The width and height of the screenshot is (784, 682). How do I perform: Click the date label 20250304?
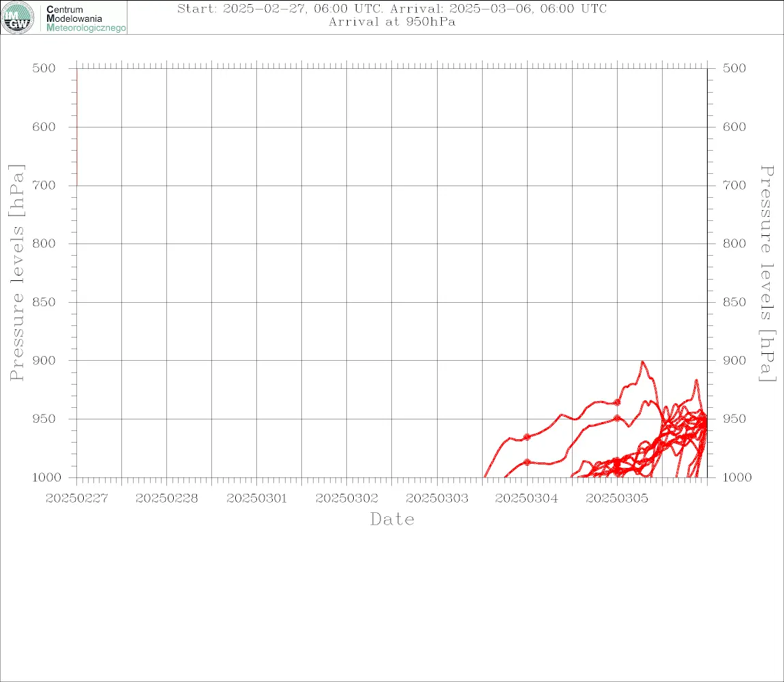click(527, 499)
